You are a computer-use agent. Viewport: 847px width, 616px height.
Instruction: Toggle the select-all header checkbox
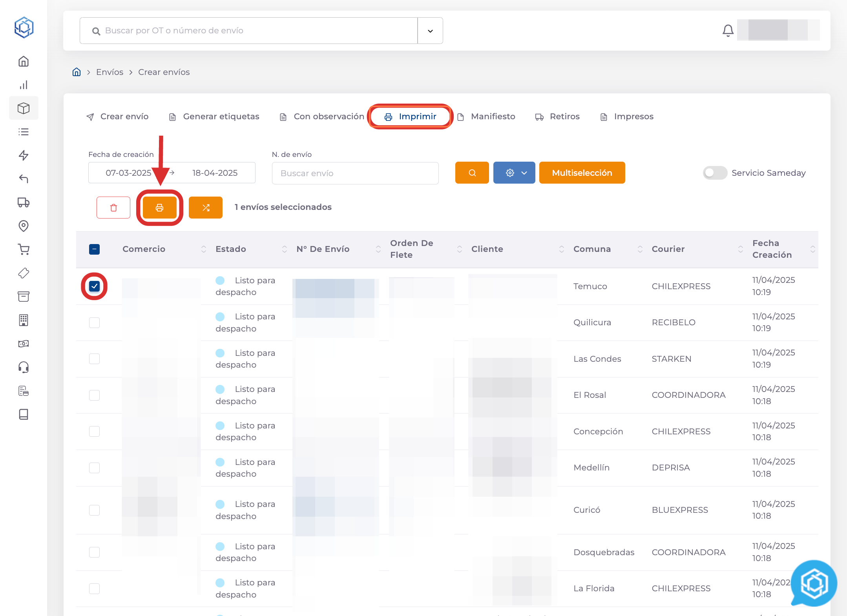pyautogui.click(x=94, y=249)
